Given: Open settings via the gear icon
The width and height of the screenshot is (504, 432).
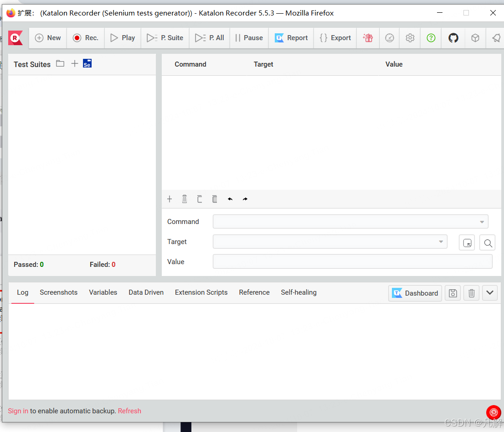Looking at the screenshot, I should [410, 38].
